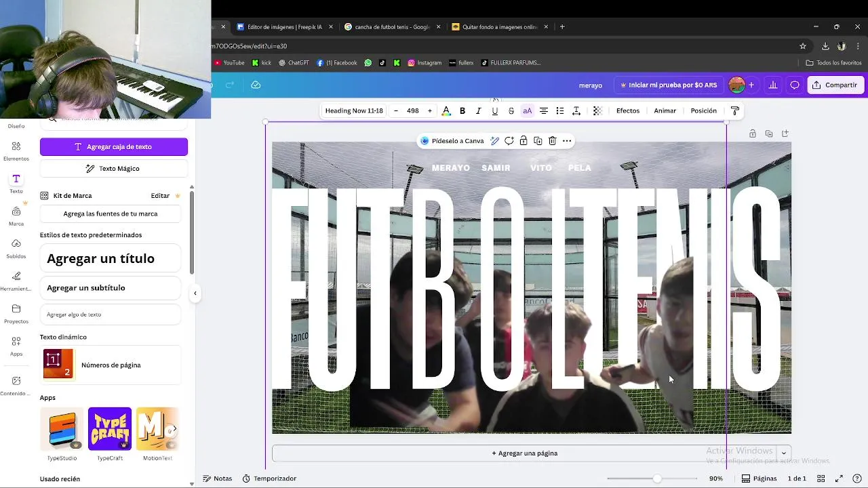
Task: Open Subidos in the sidebar
Action: pos(16,249)
